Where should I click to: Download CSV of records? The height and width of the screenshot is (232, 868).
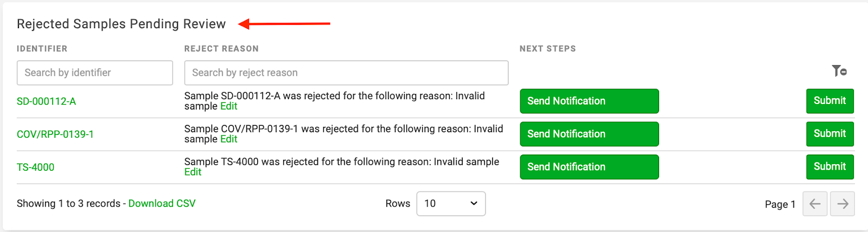(x=162, y=204)
